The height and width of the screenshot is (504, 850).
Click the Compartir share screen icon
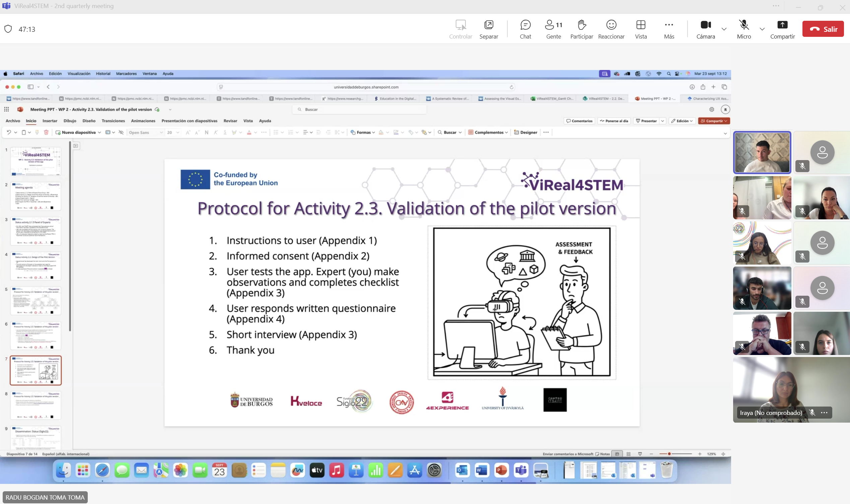pyautogui.click(x=782, y=29)
